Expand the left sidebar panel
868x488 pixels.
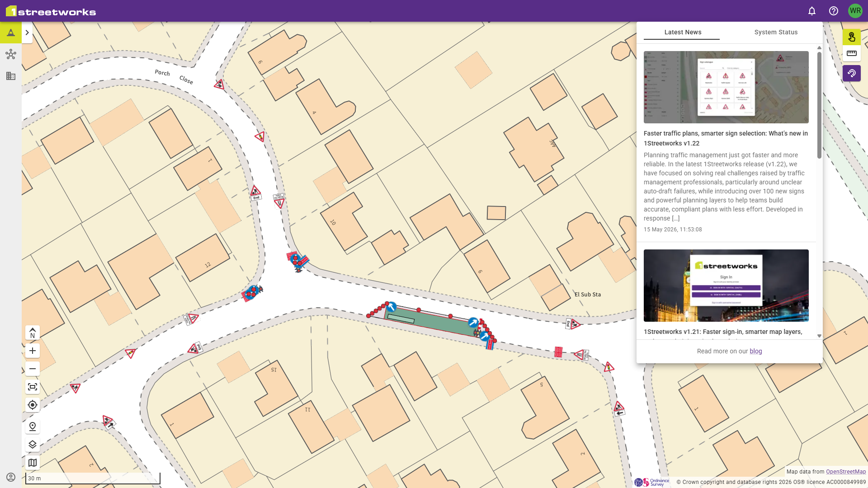[x=27, y=33]
